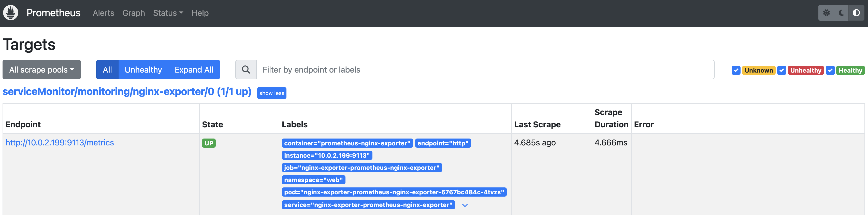The image size is (868, 219).
Task: Go to the Alerts page
Action: point(104,13)
